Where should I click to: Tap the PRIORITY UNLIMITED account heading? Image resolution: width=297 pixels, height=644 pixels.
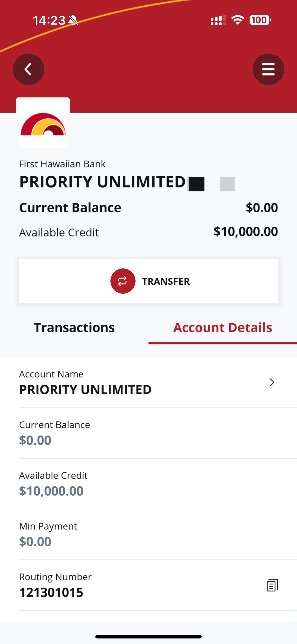(x=102, y=182)
